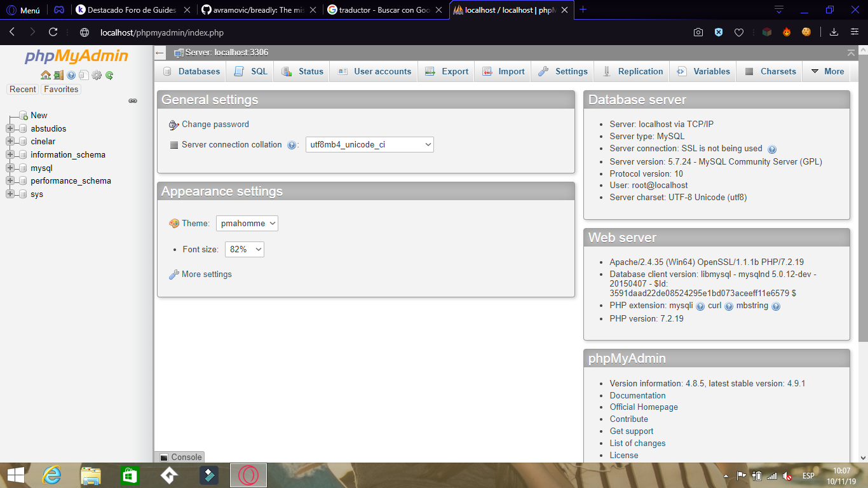Click the help icon beside connection collation

pyautogui.click(x=292, y=145)
